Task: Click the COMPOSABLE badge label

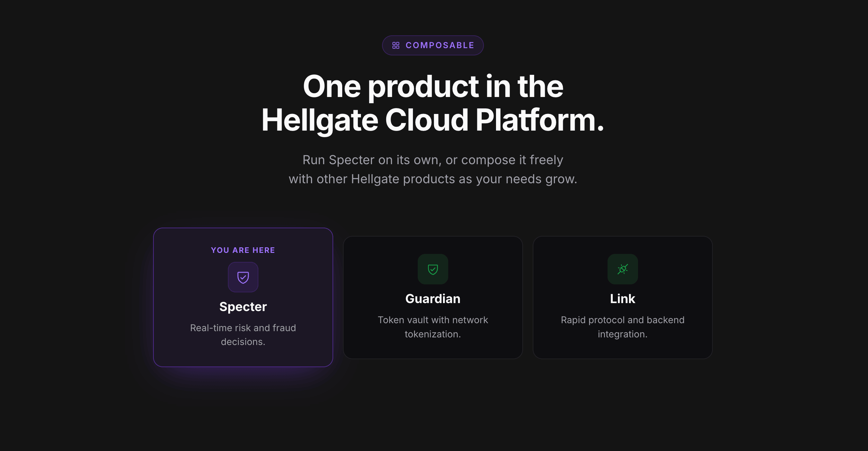Action: [x=440, y=45]
